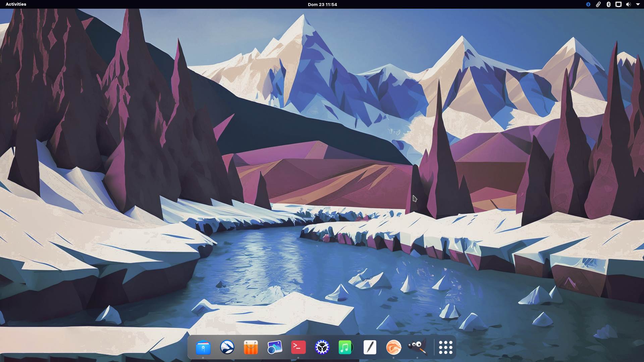The height and width of the screenshot is (362, 644).
Task: Click the blue update gear tray icon
Action: [588, 4]
